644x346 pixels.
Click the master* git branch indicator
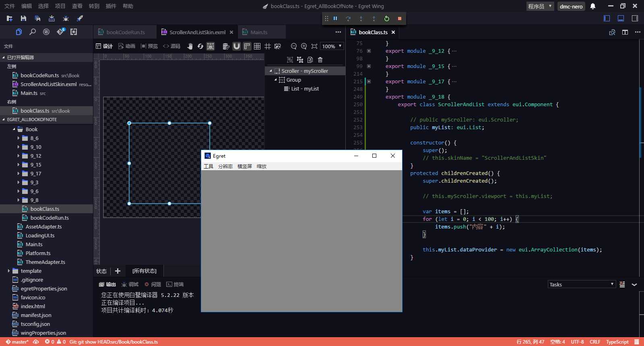click(17, 342)
